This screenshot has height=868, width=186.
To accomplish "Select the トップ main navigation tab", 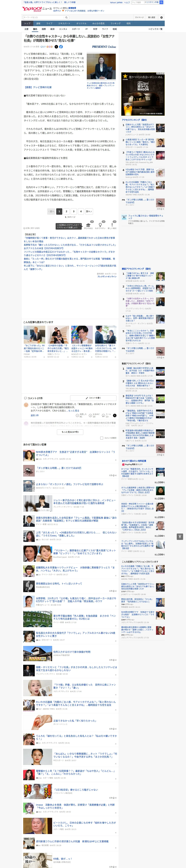I will [27, 23].
